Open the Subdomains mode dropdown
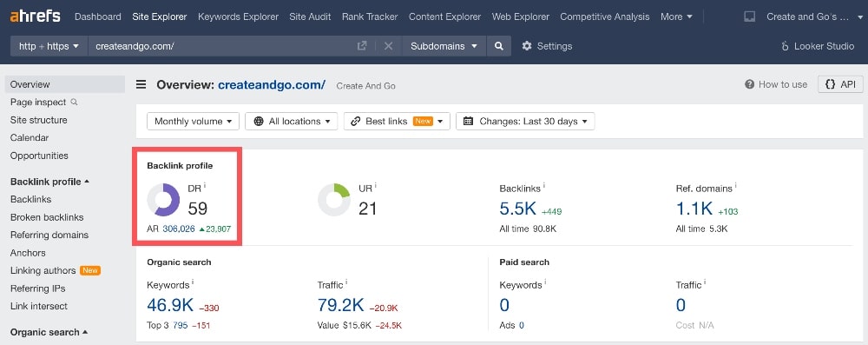Viewport: 868px width, 345px height. tap(444, 46)
